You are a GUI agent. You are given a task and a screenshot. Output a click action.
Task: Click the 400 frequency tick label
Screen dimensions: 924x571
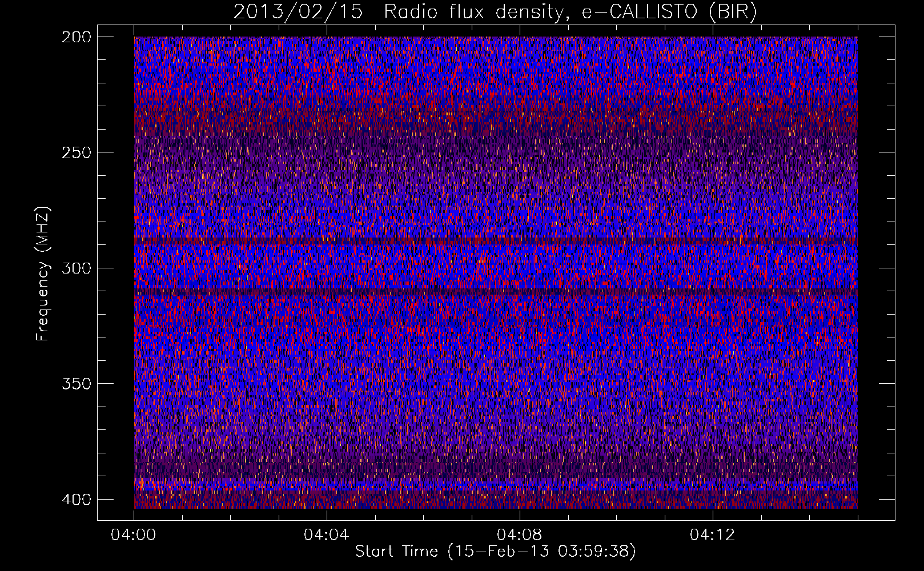[76, 499]
